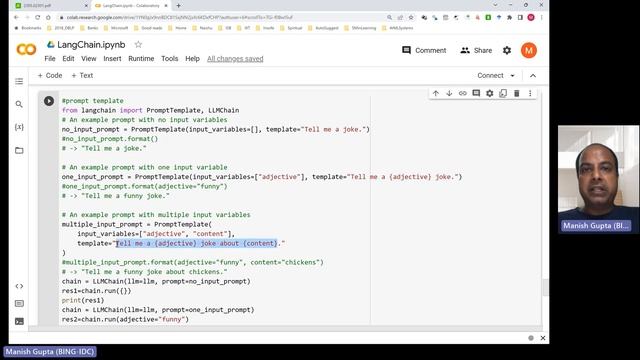The width and height of the screenshot is (640, 360).
Task: Open the variables {x} inspector panel
Action: pos(19,127)
